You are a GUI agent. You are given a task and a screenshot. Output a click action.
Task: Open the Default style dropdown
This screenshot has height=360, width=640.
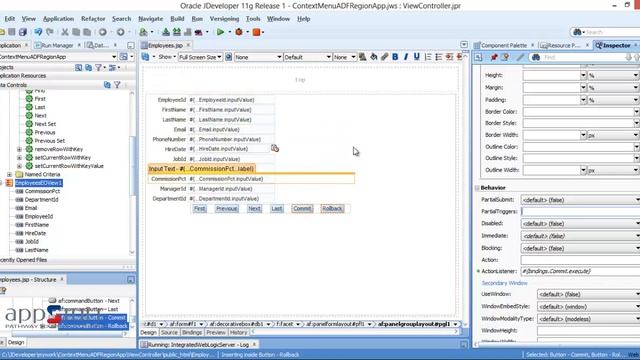pyautogui.click(x=307, y=57)
